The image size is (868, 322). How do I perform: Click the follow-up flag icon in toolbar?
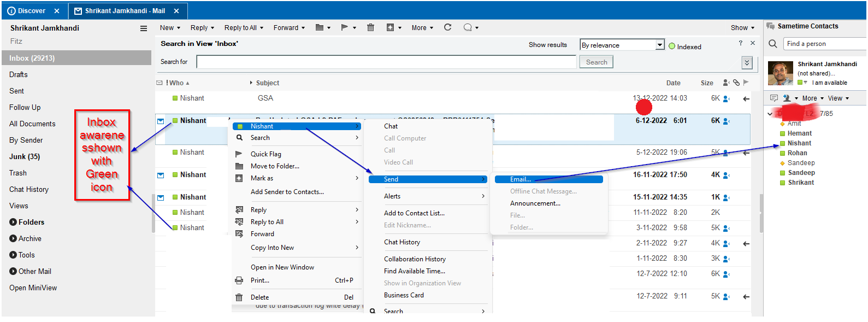click(x=345, y=27)
